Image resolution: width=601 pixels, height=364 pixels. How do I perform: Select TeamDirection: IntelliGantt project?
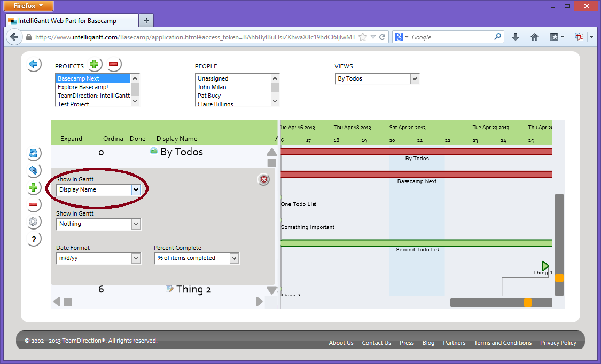pyautogui.click(x=93, y=96)
